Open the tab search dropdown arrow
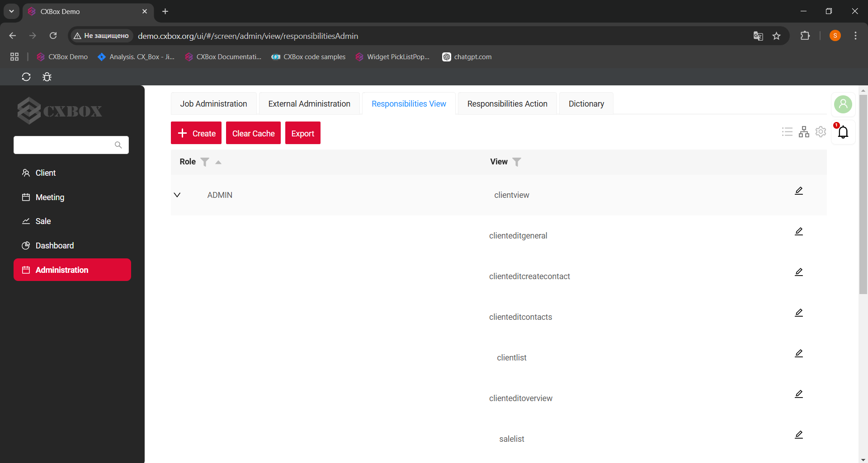Image resolution: width=868 pixels, height=463 pixels. click(x=11, y=11)
